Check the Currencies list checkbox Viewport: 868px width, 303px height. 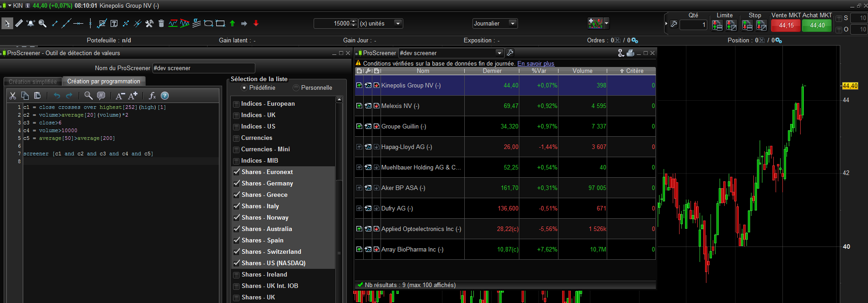236,138
